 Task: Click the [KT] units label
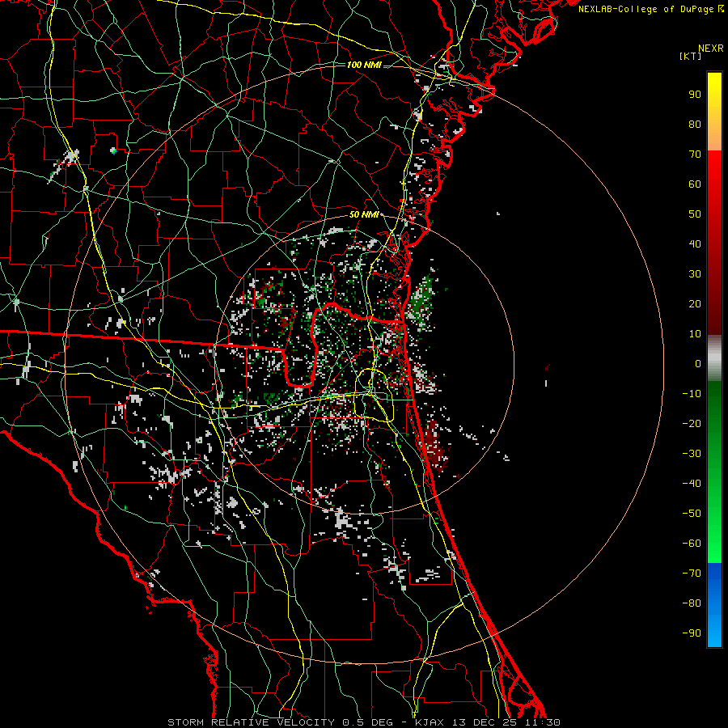691,56
